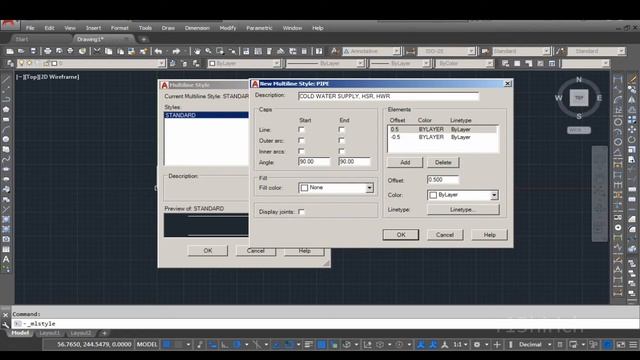Click the Start Angle 90.00 field
Image resolution: width=640 pixels, height=360 pixels.
click(x=314, y=162)
